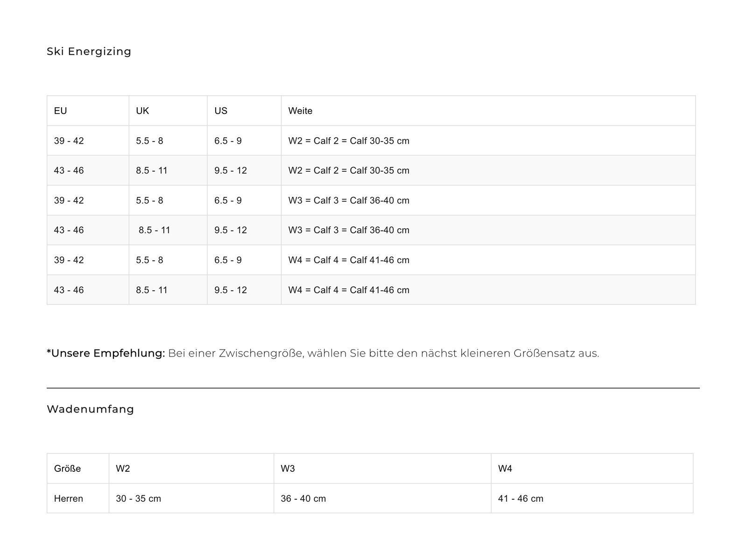This screenshot has height=560, width=747.
Task: Click the 36 - 40 cm cell
Action: tap(303, 498)
